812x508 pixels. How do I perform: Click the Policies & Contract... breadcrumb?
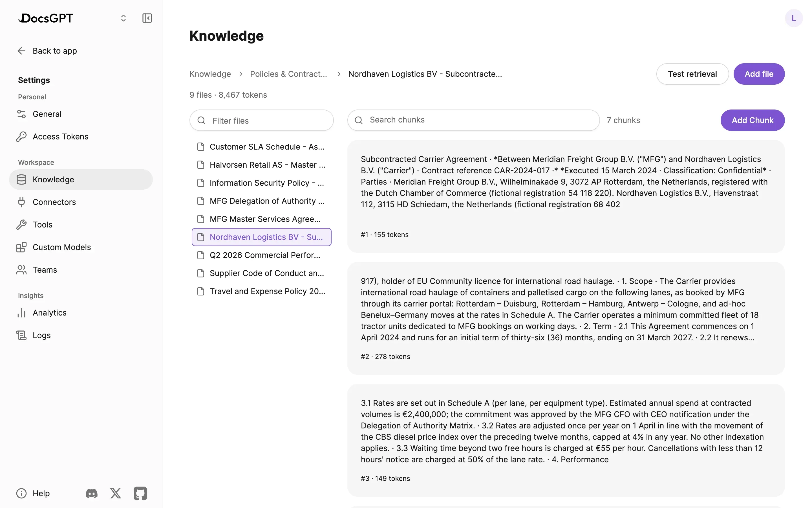point(288,74)
